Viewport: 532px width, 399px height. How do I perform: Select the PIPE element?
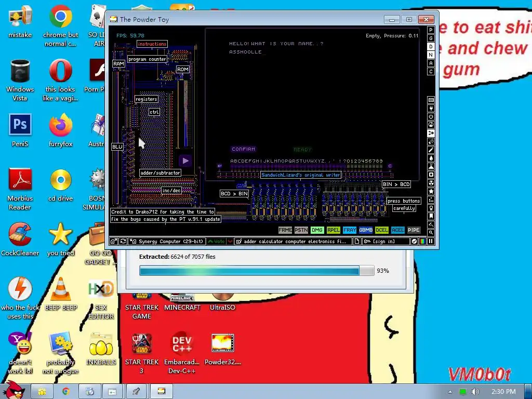pyautogui.click(x=414, y=230)
